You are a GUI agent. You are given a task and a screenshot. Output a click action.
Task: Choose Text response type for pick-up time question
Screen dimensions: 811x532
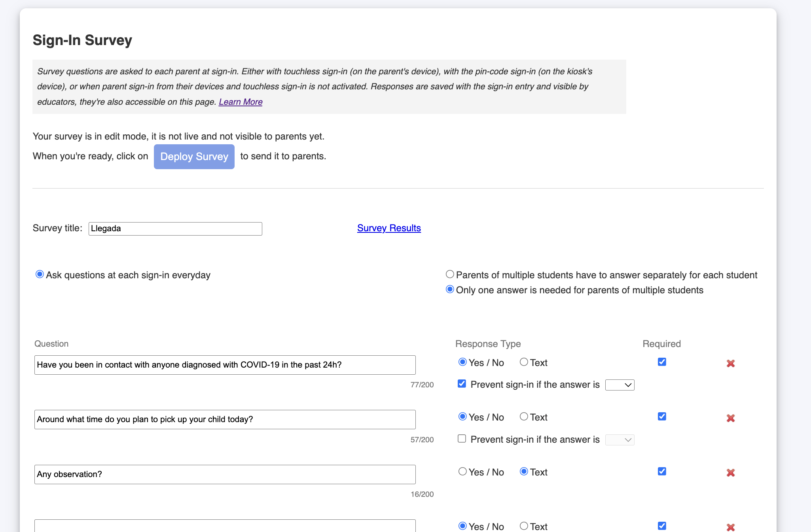524,417
